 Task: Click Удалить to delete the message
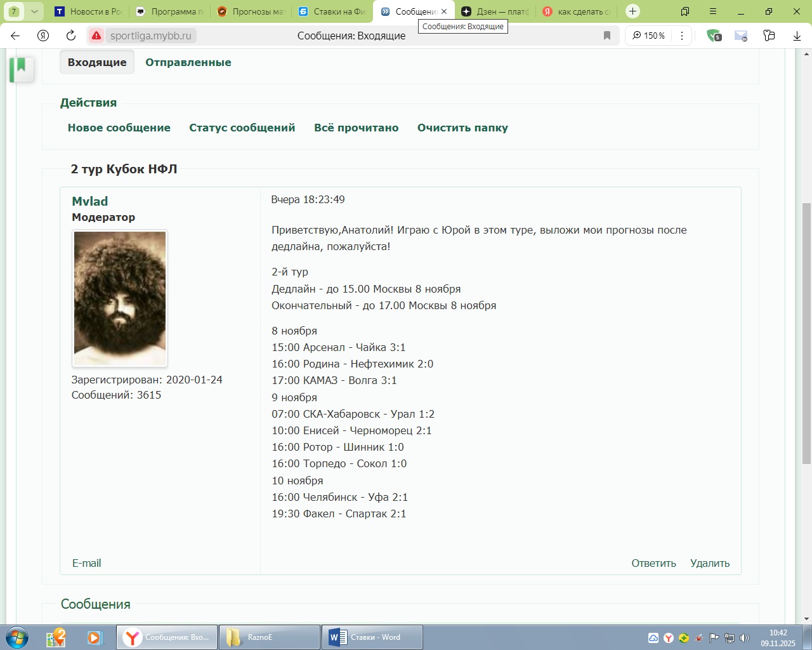click(x=710, y=563)
